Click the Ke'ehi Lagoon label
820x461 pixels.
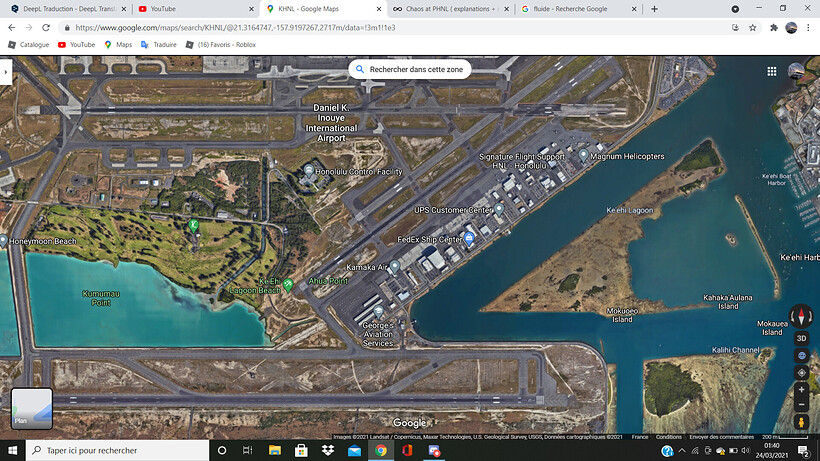tap(630, 210)
